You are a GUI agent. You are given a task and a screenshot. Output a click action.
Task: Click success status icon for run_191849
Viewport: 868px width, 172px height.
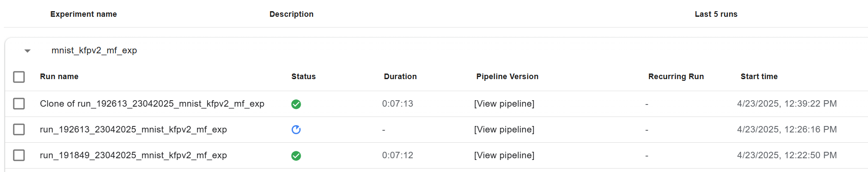click(296, 156)
